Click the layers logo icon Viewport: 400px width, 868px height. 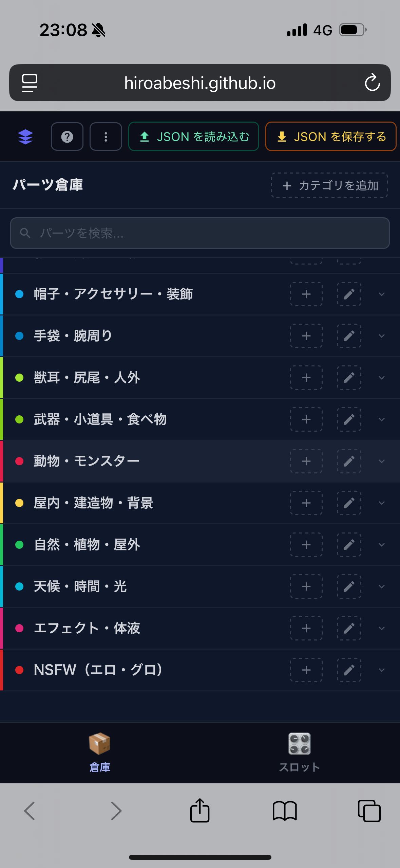click(25, 137)
